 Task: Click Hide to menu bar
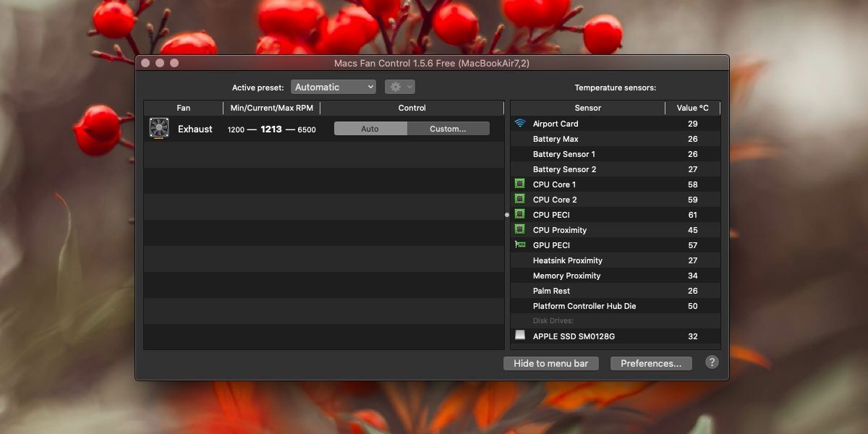click(x=550, y=363)
